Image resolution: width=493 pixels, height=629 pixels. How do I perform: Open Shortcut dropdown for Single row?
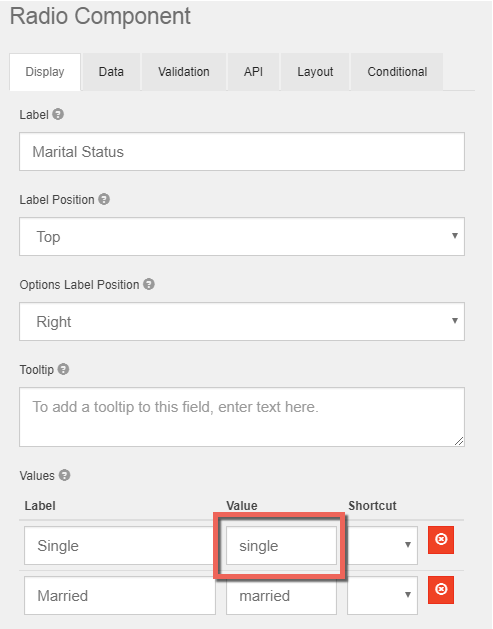(x=382, y=545)
